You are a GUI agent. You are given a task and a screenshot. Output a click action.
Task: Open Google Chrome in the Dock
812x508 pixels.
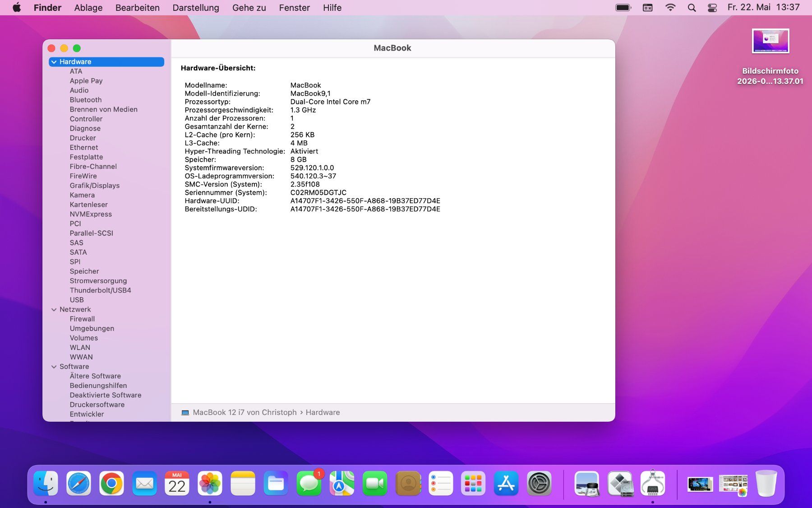(x=111, y=484)
